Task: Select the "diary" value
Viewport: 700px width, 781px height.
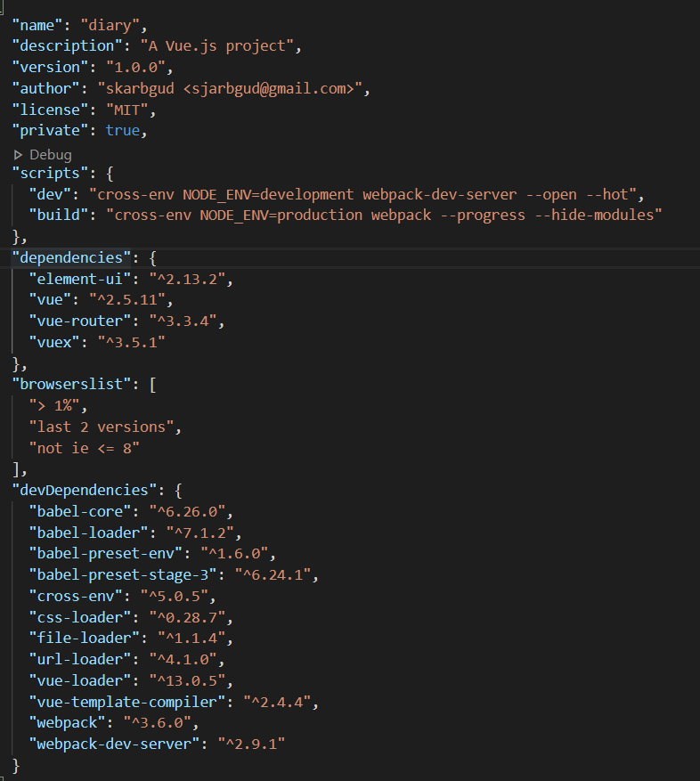Action: pos(110,25)
